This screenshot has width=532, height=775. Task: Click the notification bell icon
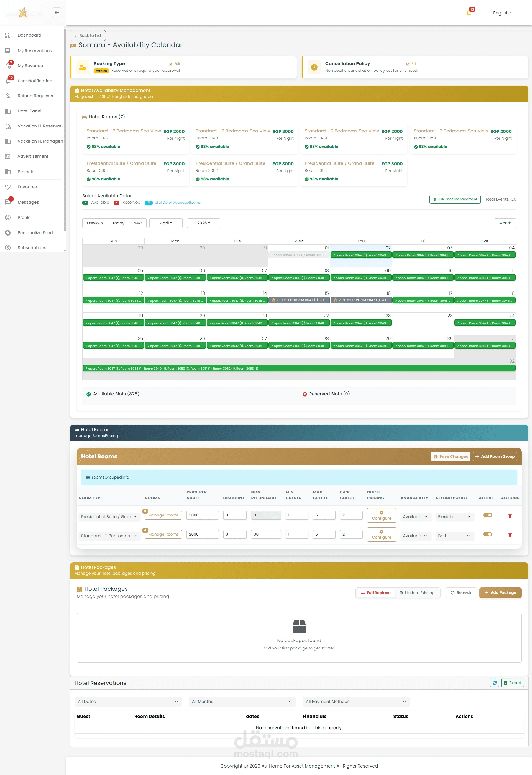[x=469, y=13]
